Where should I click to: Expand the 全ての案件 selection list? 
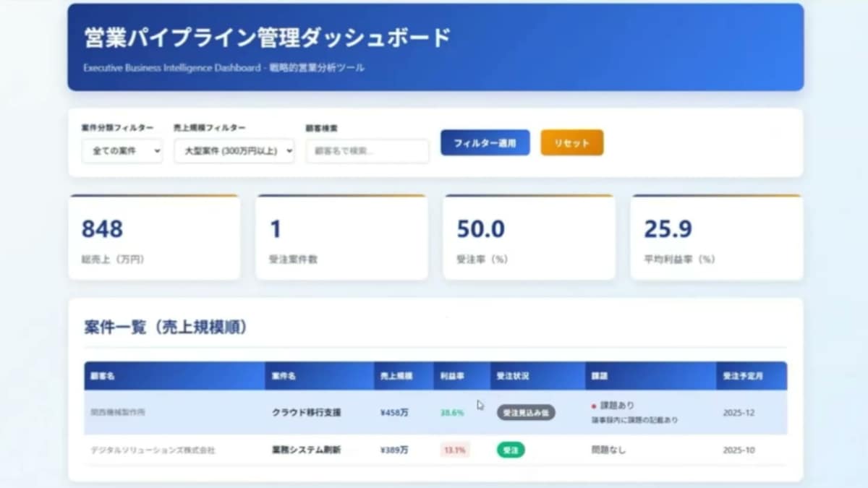click(122, 151)
